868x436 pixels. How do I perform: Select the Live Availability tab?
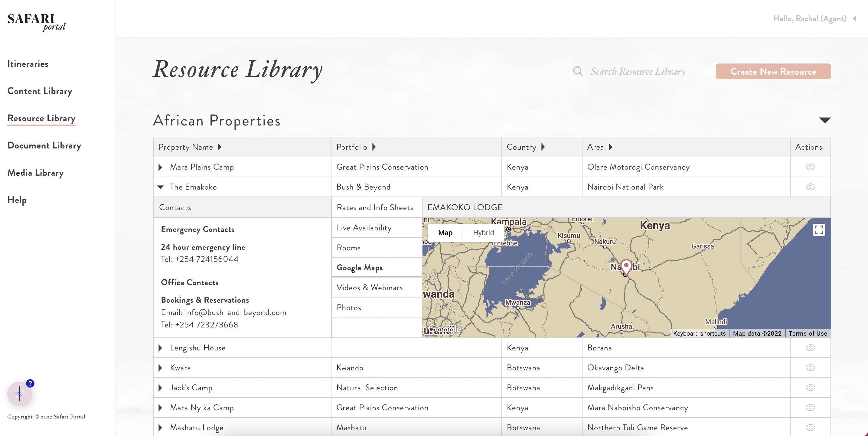click(377, 227)
